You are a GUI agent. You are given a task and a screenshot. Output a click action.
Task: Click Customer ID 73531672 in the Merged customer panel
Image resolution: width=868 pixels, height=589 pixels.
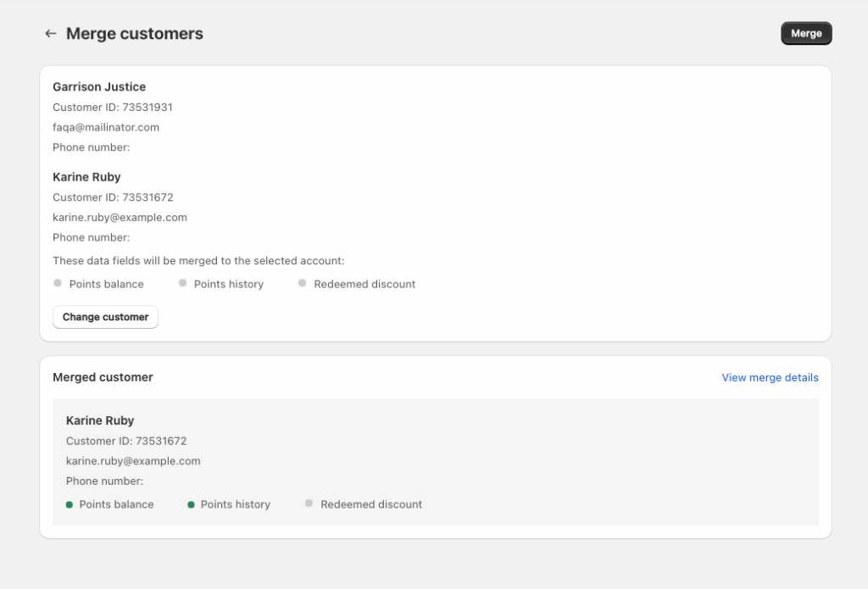126,441
